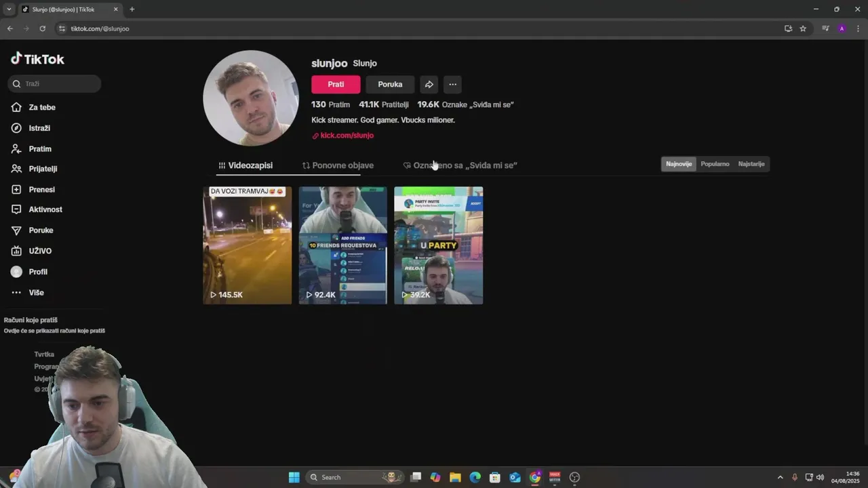The width and height of the screenshot is (868, 488).
Task: Switch to Označeno sa „Sviđa mi se” tab
Action: tap(460, 165)
